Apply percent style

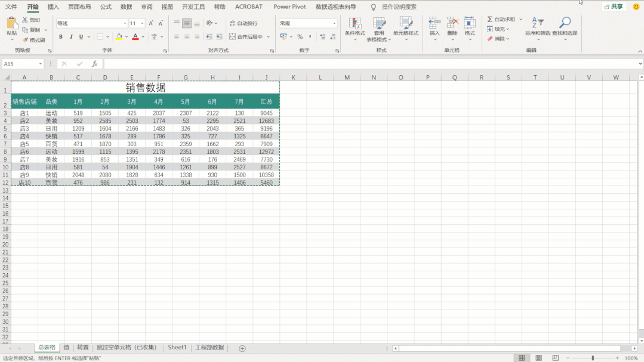click(300, 36)
